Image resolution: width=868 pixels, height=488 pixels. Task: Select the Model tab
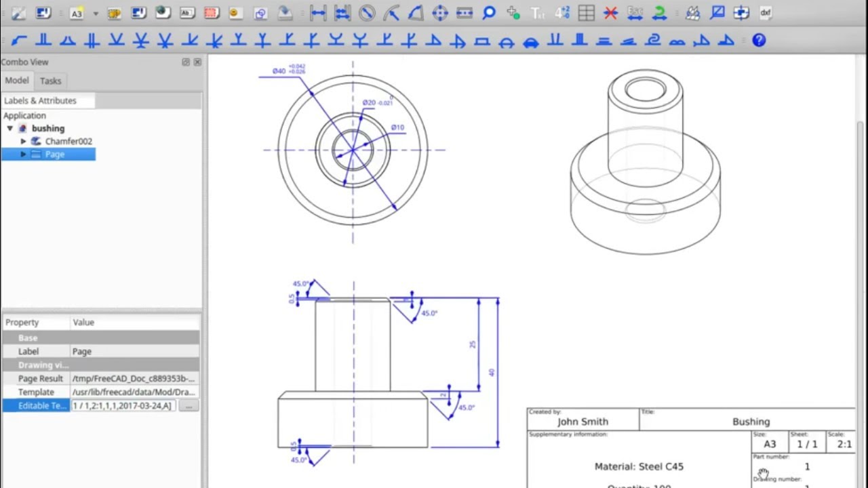point(17,81)
